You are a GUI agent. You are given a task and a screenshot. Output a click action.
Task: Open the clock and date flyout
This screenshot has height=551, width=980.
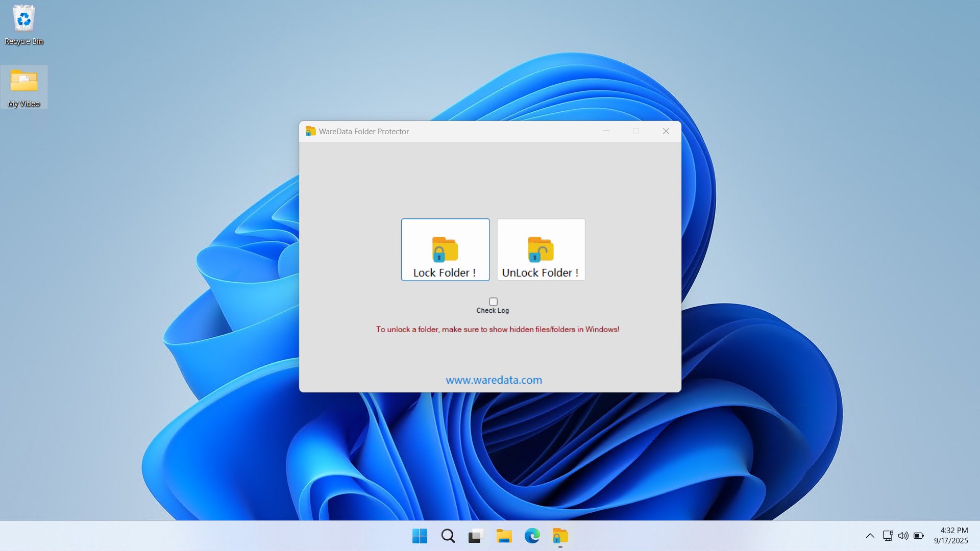click(x=950, y=536)
